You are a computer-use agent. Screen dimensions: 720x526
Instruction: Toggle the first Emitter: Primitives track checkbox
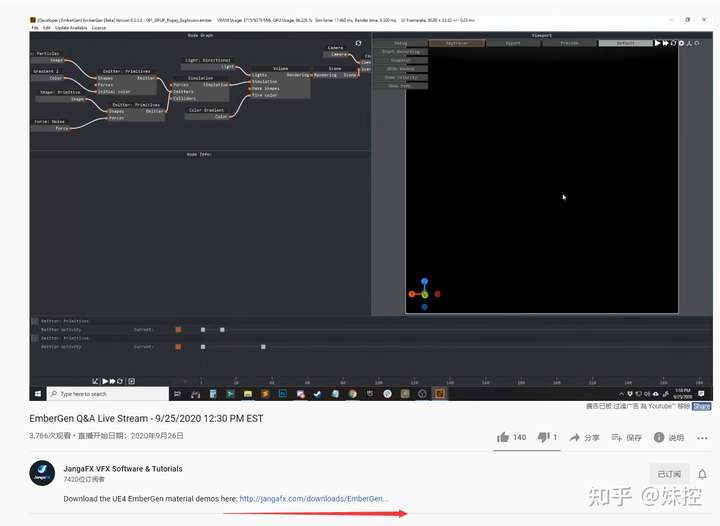pyautogui.click(x=34, y=321)
